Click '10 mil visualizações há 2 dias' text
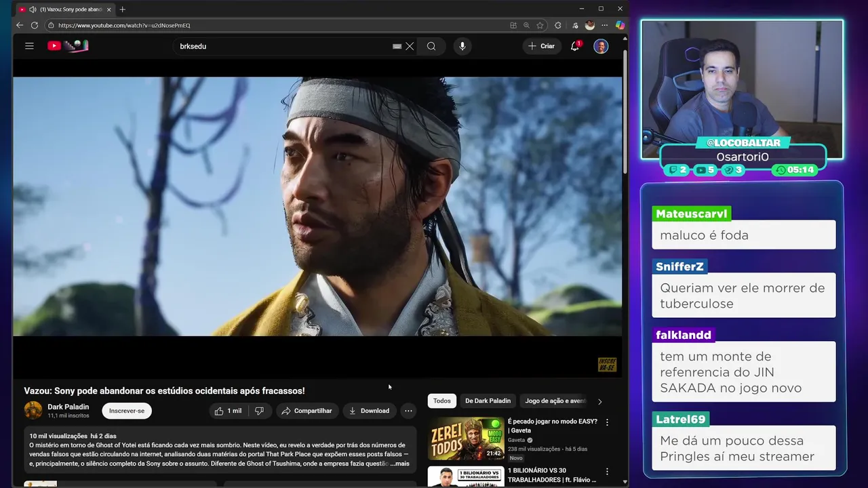Image resolution: width=868 pixels, height=488 pixels. 73,436
